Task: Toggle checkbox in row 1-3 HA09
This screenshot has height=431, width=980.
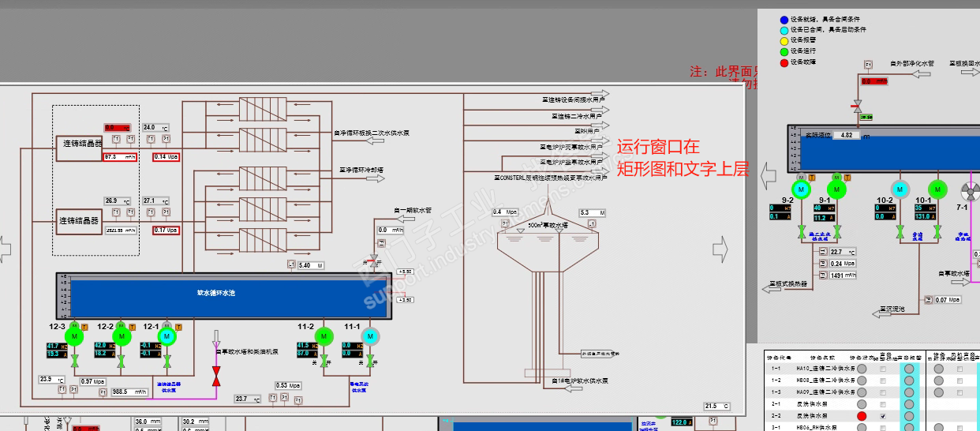Action: coord(882,392)
